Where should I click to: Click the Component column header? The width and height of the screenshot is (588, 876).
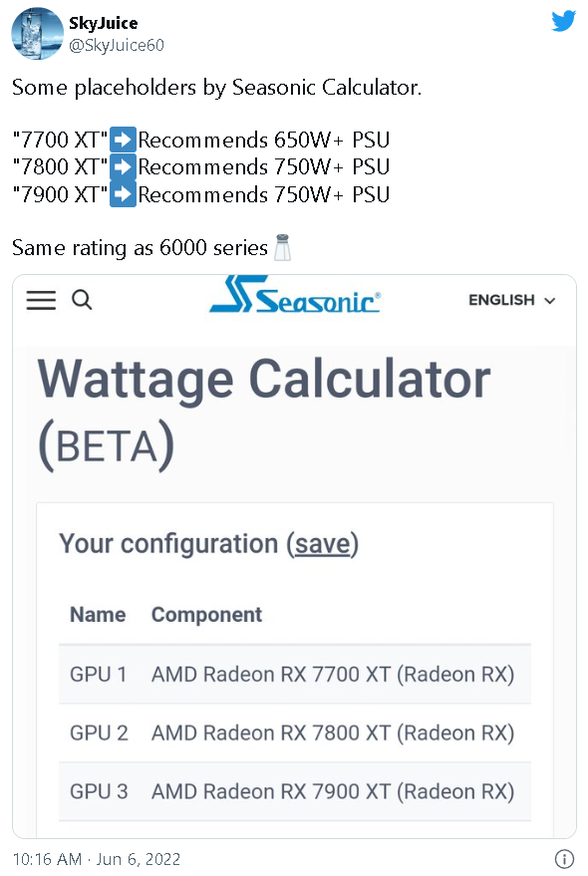point(206,615)
